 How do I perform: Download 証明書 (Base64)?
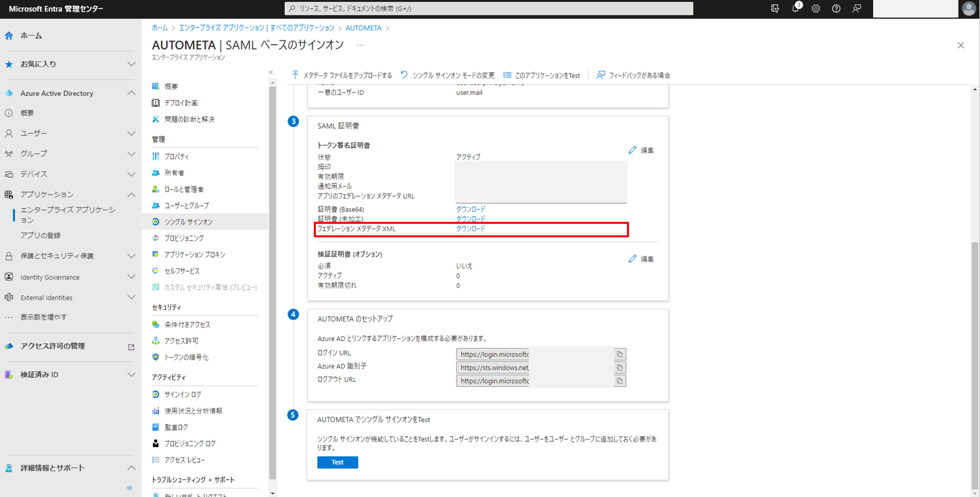tap(471, 209)
